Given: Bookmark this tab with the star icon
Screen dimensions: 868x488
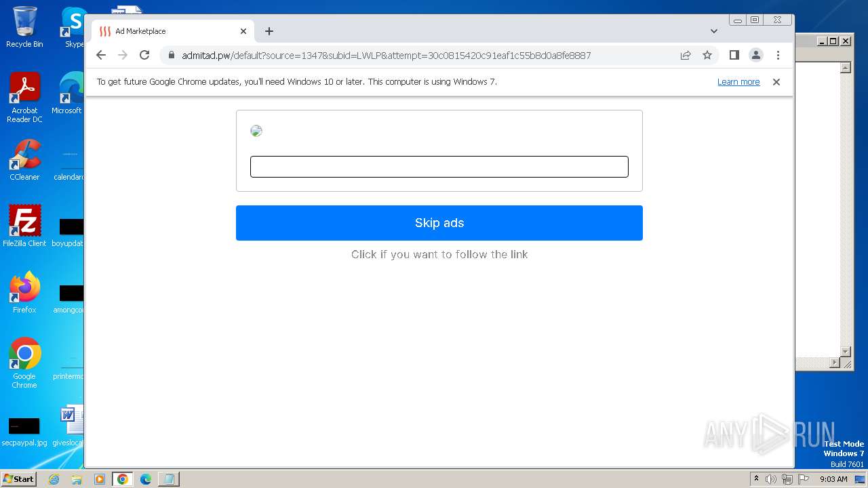Looking at the screenshot, I should 707,55.
